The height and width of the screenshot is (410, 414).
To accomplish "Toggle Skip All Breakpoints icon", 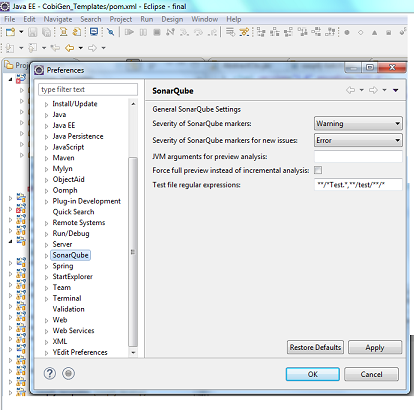I will point(110,32).
